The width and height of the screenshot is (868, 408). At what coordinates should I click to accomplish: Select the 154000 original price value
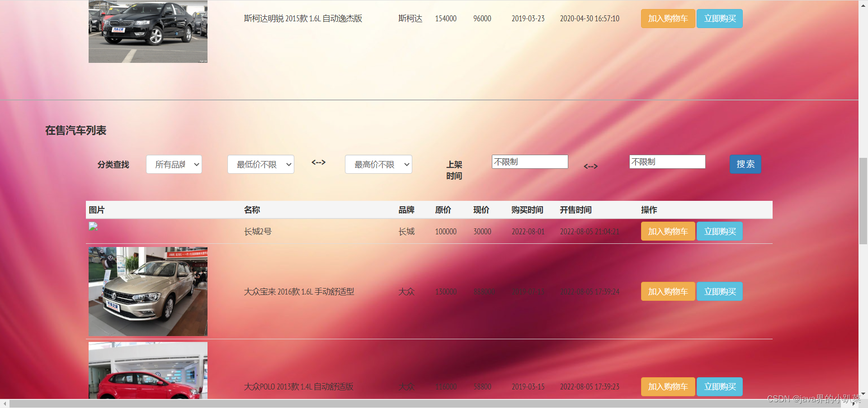tap(446, 19)
